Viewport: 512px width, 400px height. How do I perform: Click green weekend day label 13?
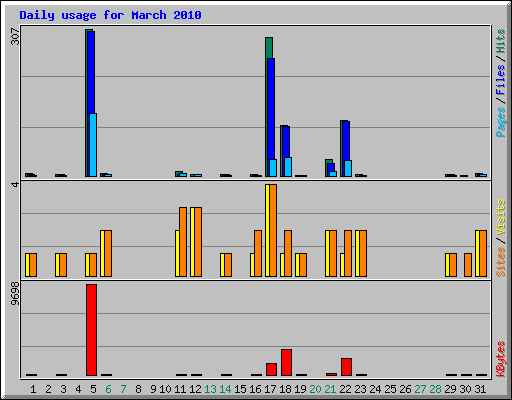(210, 389)
